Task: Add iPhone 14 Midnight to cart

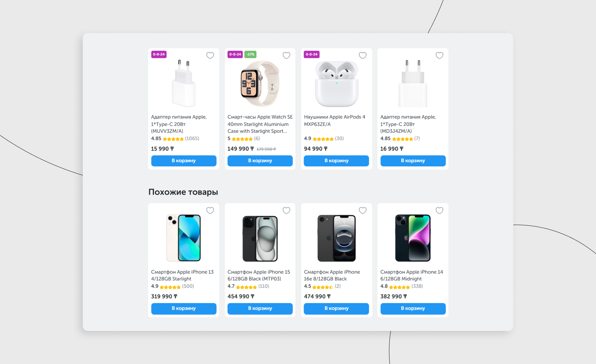Action: coord(413,308)
